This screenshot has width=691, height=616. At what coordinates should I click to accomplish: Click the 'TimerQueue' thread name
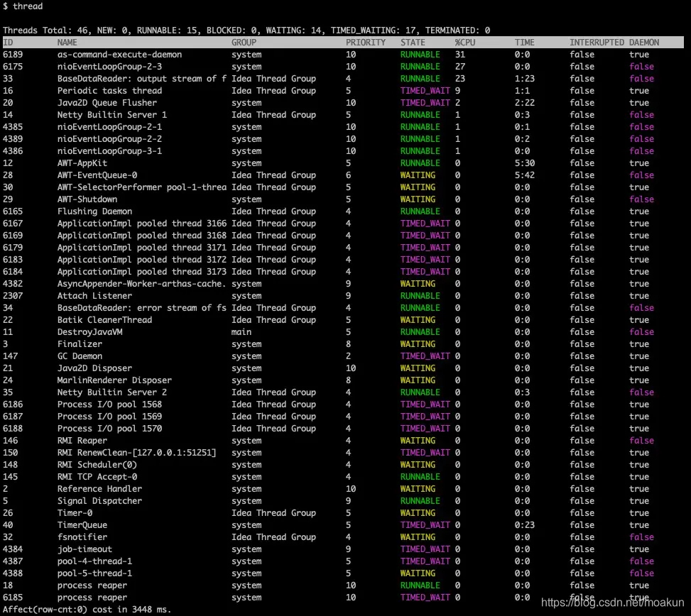pyautogui.click(x=82, y=525)
